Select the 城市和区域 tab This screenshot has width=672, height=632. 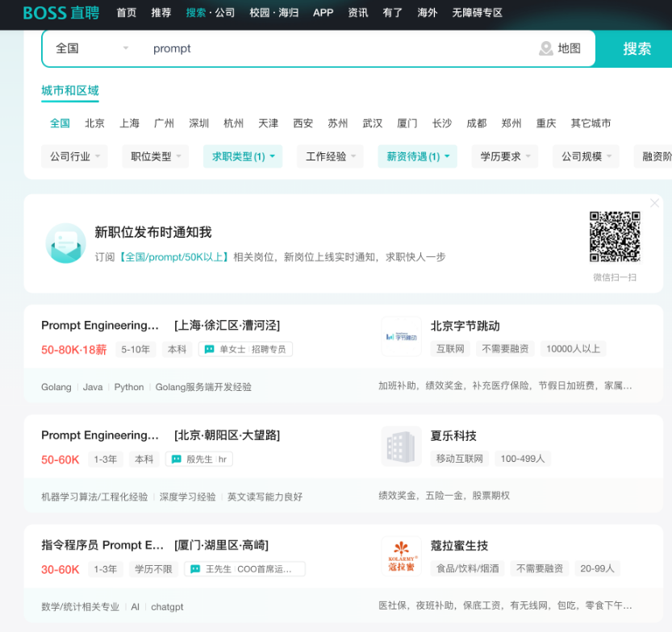[x=70, y=91]
